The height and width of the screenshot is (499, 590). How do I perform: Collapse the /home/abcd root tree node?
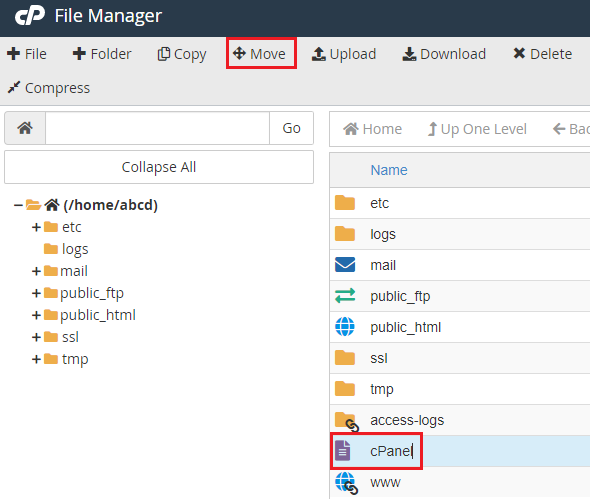click(18, 205)
